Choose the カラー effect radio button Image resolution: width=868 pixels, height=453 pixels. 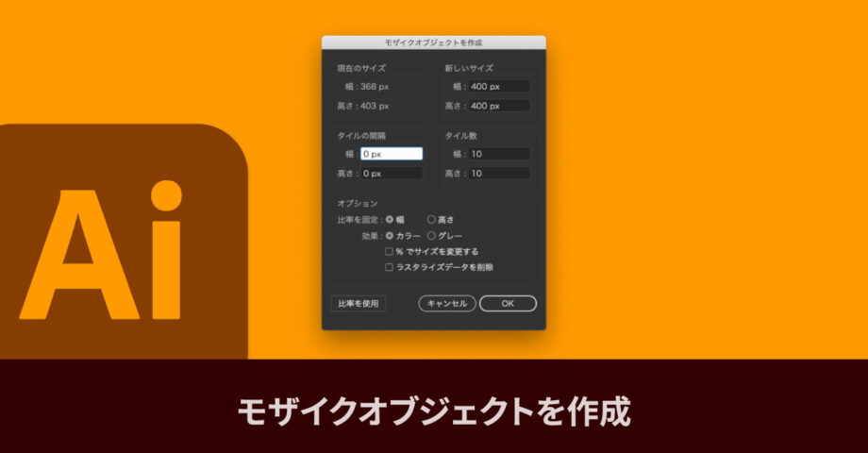390,236
